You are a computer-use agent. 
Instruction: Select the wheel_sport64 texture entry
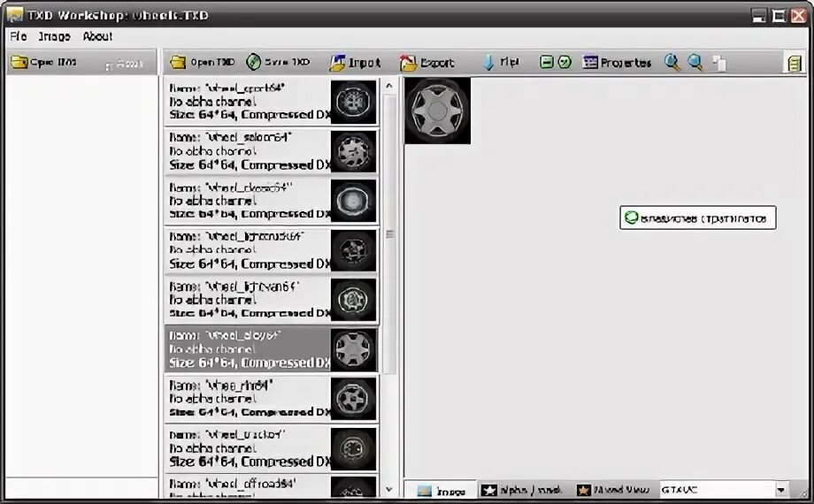(x=271, y=101)
